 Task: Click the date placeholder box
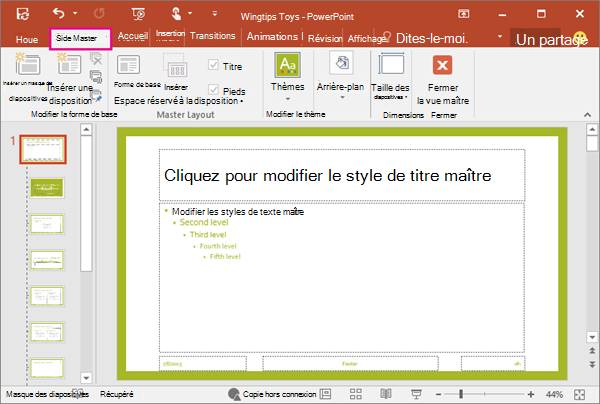[203, 363]
